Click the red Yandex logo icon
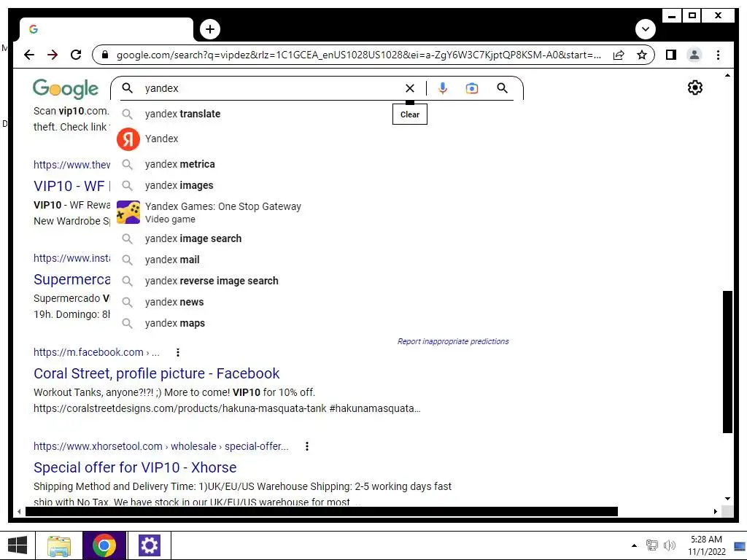Screen dimensions: 747x560 click(x=128, y=139)
